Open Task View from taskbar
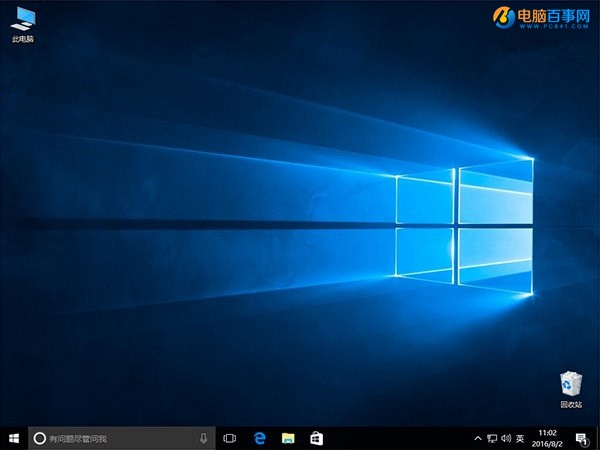 click(x=229, y=438)
